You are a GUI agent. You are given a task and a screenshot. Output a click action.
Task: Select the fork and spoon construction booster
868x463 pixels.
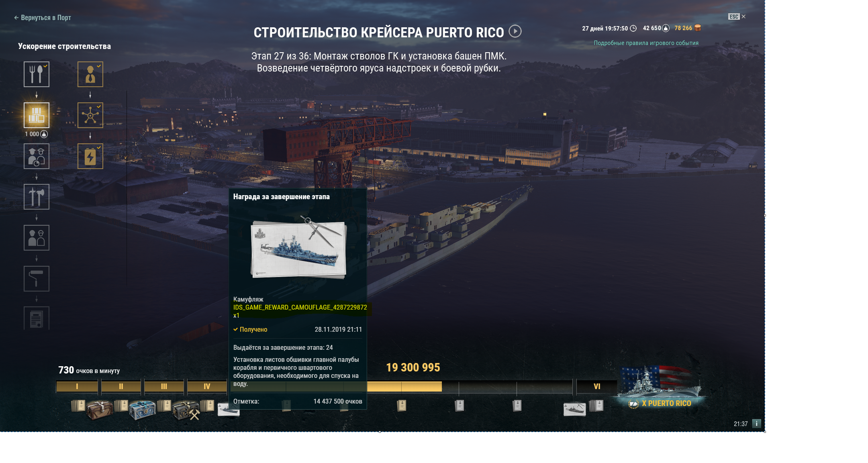[37, 74]
